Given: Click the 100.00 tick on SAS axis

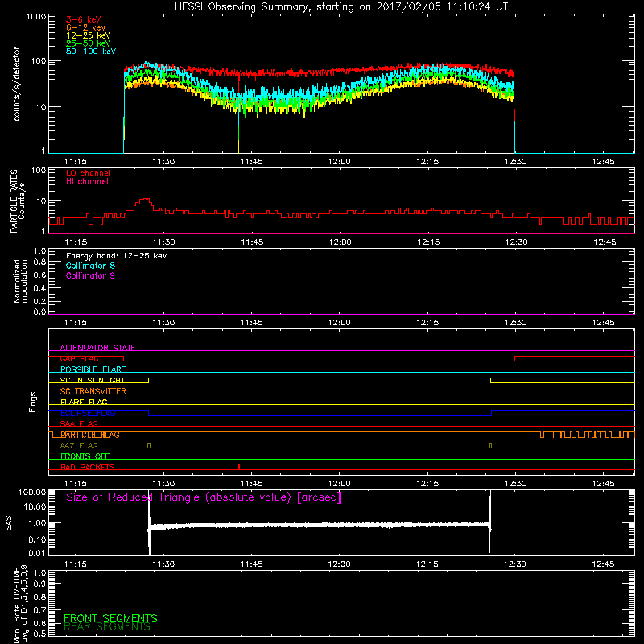Looking at the screenshot, I should [32, 493].
